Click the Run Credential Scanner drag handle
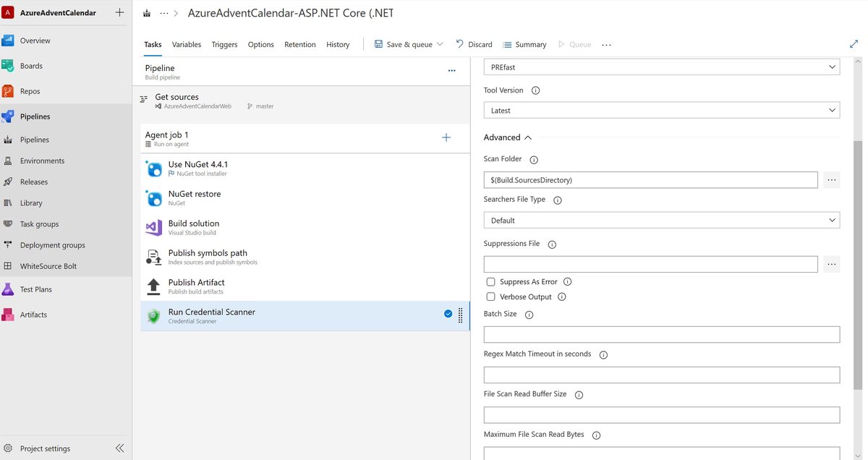This screenshot has width=868, height=460. click(x=461, y=315)
